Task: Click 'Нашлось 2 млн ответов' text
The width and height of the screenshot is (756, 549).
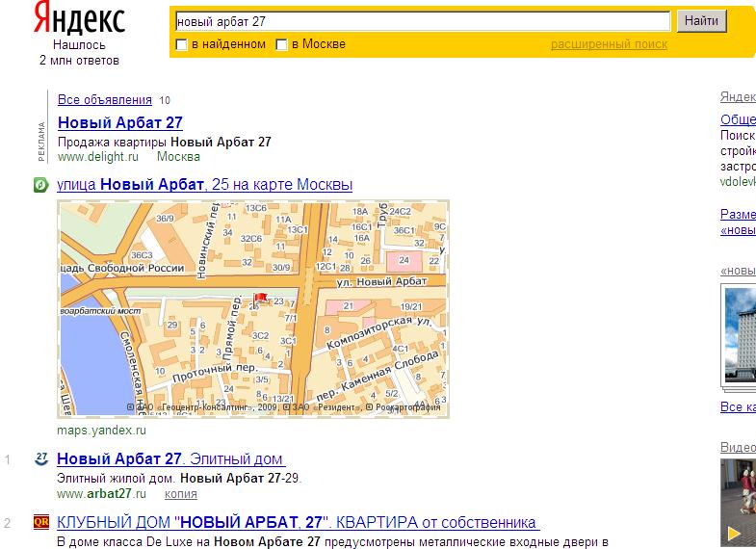Action: click(x=79, y=53)
